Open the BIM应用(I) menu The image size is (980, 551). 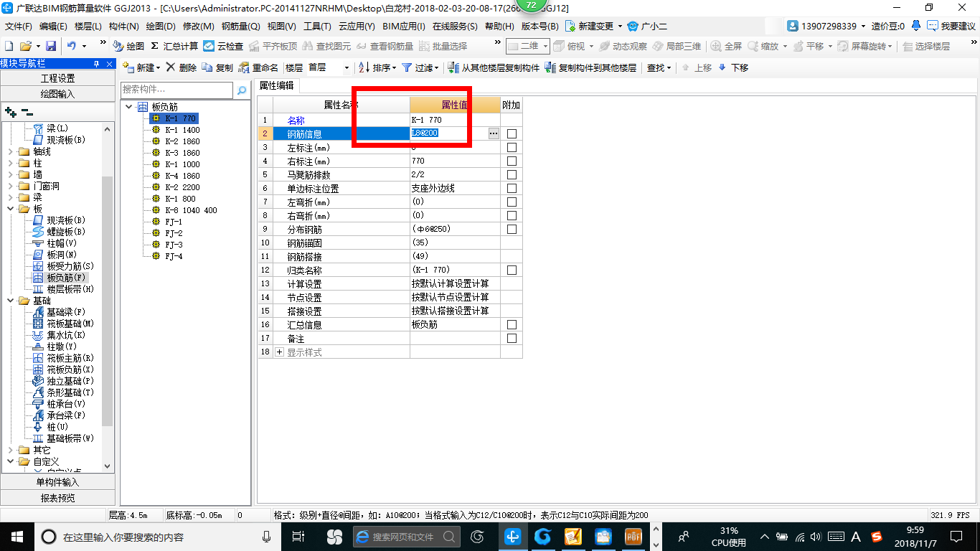(x=403, y=26)
